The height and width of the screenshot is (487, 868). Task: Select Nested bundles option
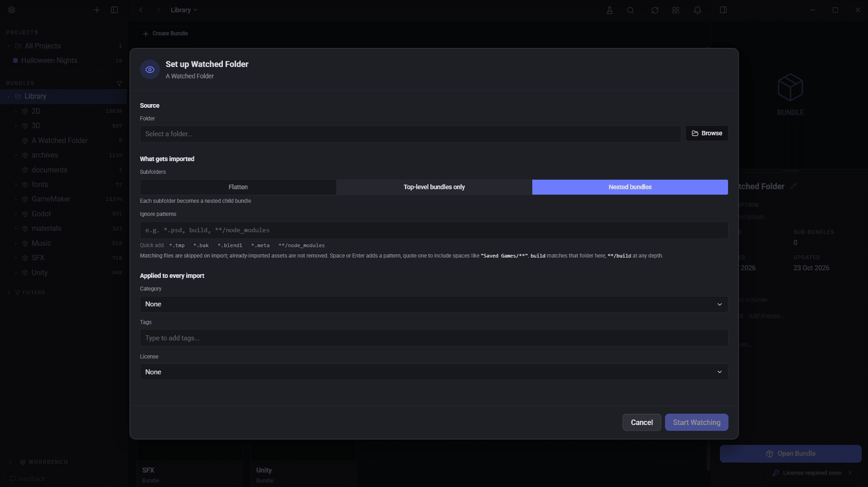point(630,187)
